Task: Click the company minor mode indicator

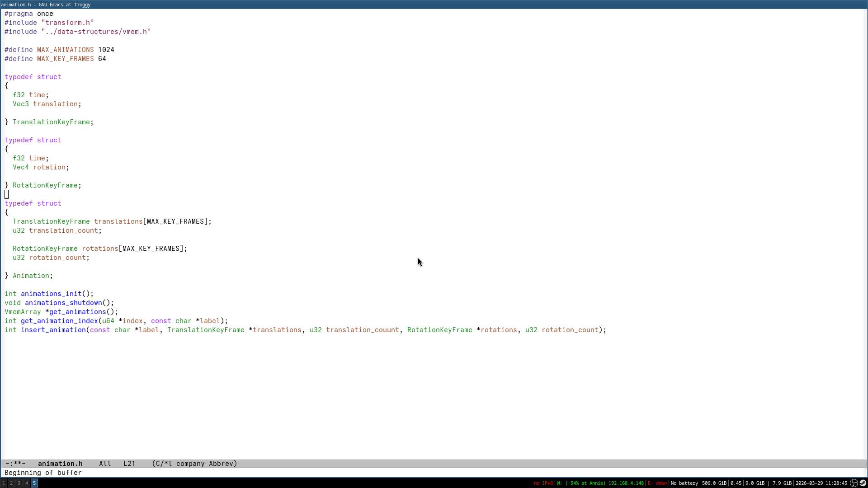Action: [x=190, y=464]
